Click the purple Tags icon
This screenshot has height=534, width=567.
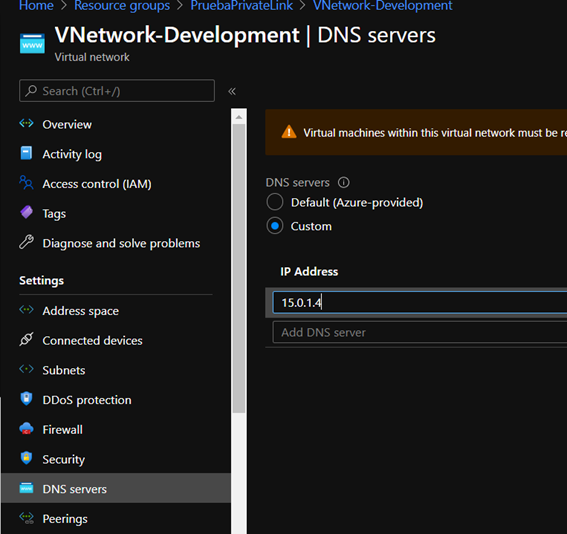(x=26, y=213)
